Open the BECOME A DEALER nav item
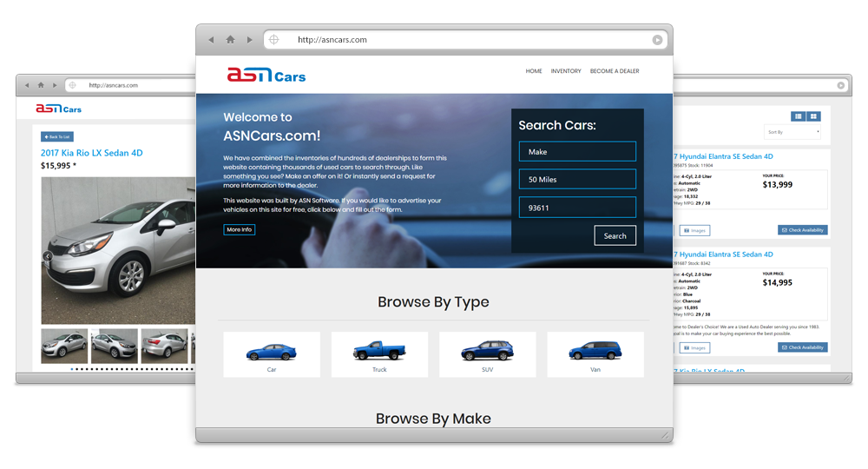 615,71
